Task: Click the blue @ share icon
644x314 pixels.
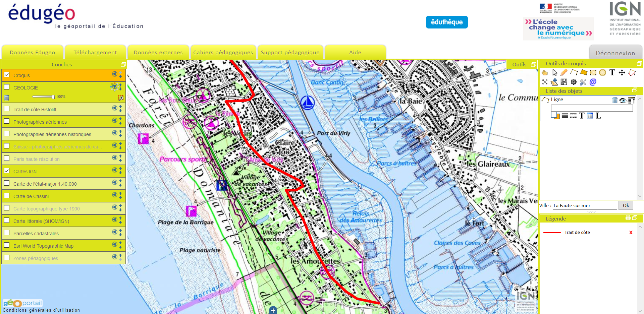Action: pos(593,82)
